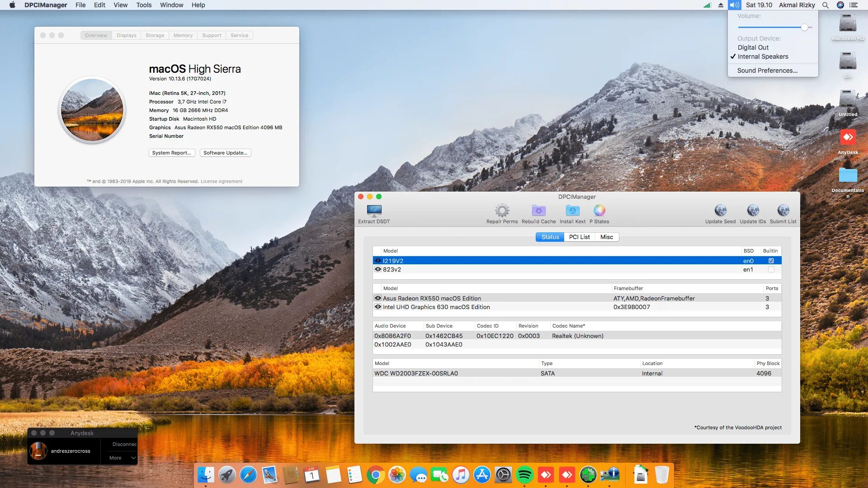This screenshot has width=868, height=488.
Task: Open Repair Perms tool
Action: click(x=502, y=213)
